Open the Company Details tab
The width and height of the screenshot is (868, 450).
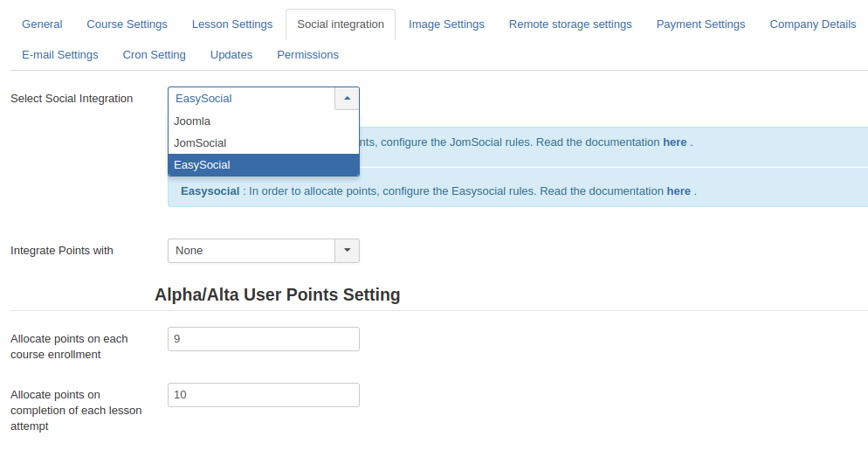pyautogui.click(x=812, y=24)
